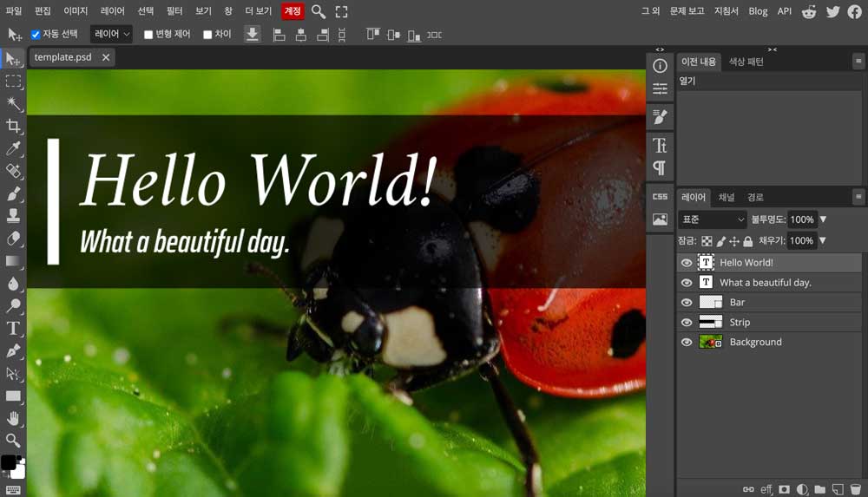This screenshot has height=497, width=868.
Task: Open the search magnifier in menu bar
Action: (x=319, y=11)
